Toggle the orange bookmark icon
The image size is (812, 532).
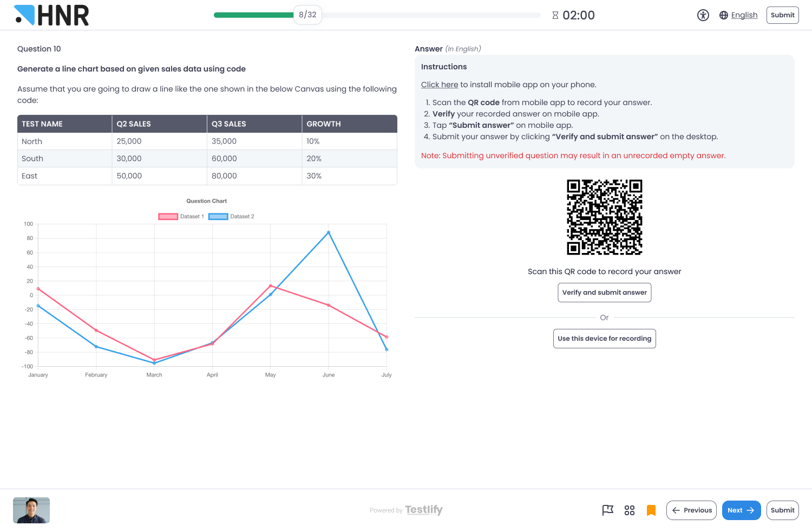point(651,510)
